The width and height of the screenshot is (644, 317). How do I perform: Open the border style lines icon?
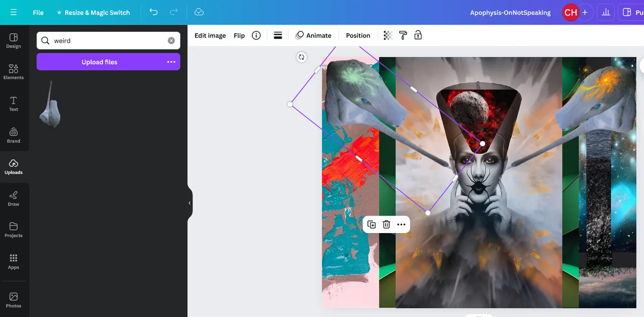point(278,35)
